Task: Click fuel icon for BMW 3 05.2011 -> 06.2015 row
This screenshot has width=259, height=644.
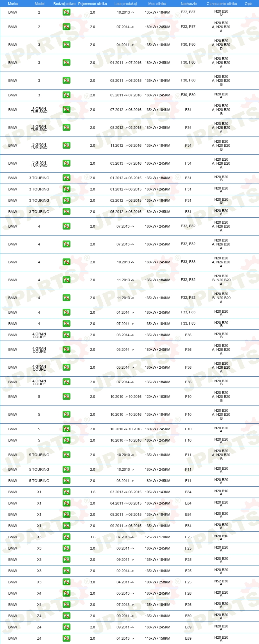Action: tap(66, 80)
